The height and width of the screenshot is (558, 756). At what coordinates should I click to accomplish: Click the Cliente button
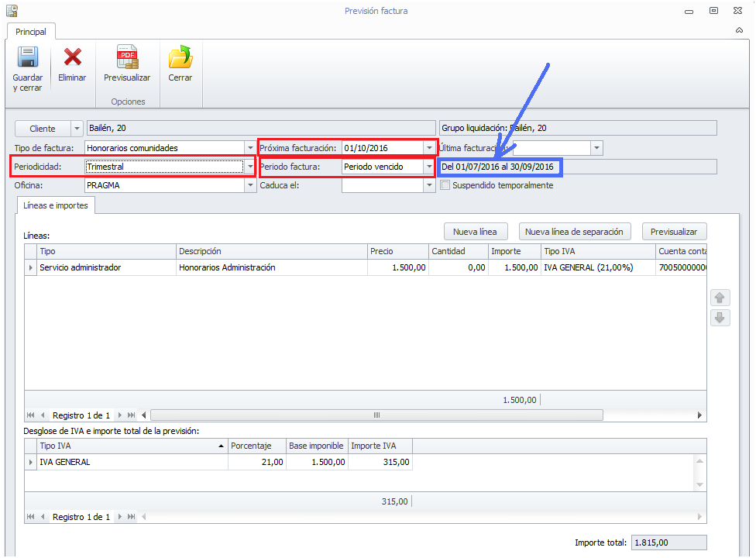click(43, 129)
